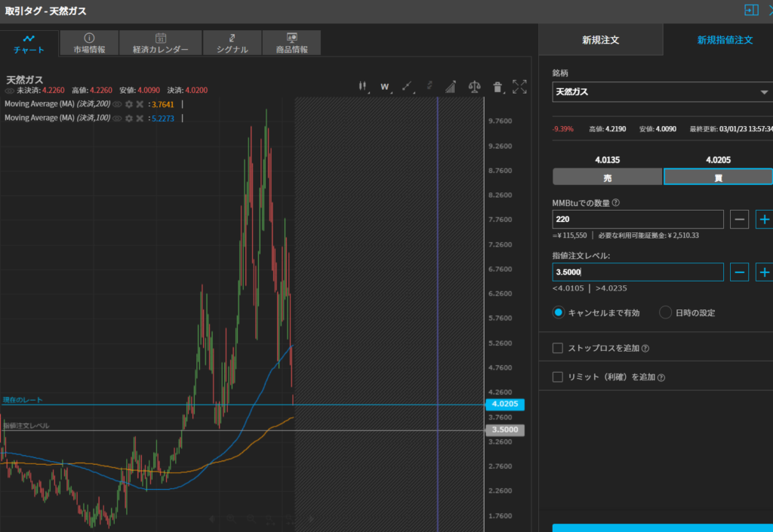773x532 pixels.
Task: Switch to 新規注文 tab
Action: click(x=600, y=40)
